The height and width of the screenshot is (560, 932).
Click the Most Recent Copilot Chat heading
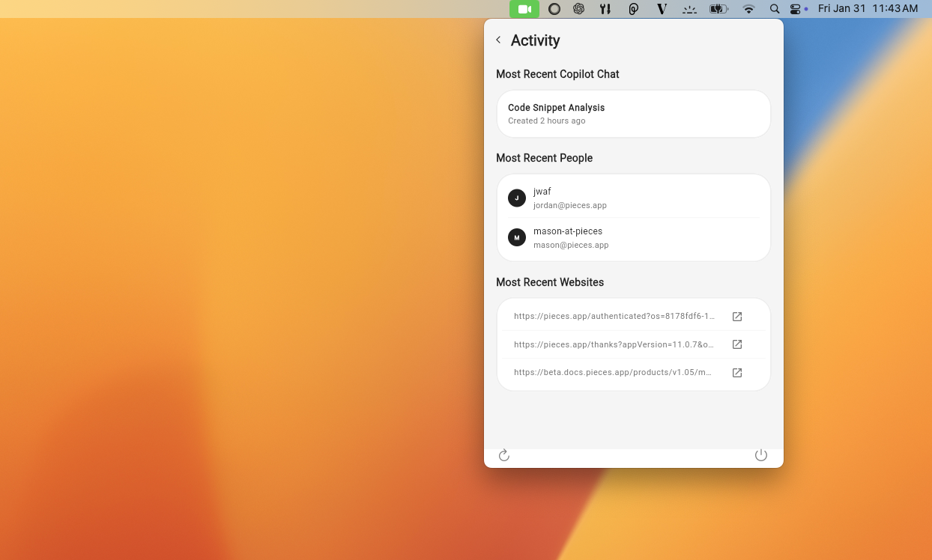[557, 74]
